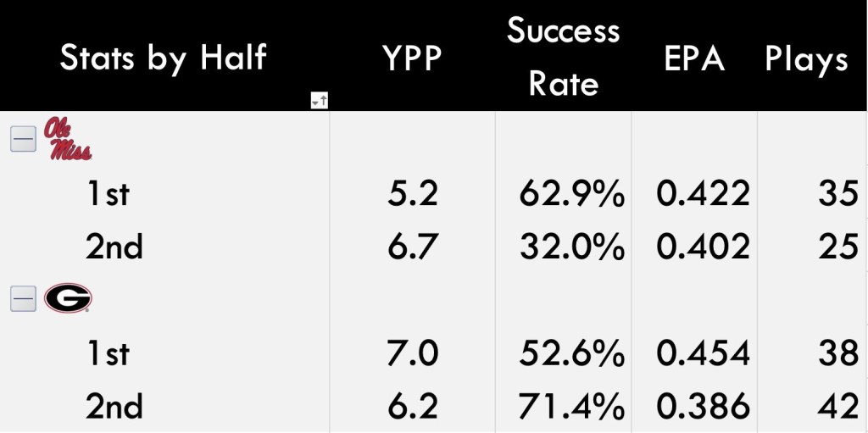This screenshot has width=868, height=433.
Task: Select the EPA column header
Action: [693, 59]
